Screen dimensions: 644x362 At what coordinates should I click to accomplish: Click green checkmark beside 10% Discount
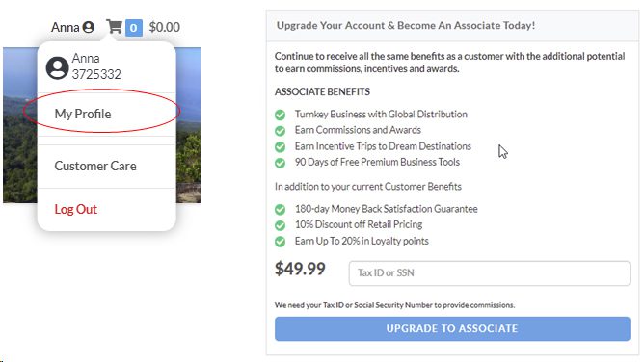pos(281,225)
